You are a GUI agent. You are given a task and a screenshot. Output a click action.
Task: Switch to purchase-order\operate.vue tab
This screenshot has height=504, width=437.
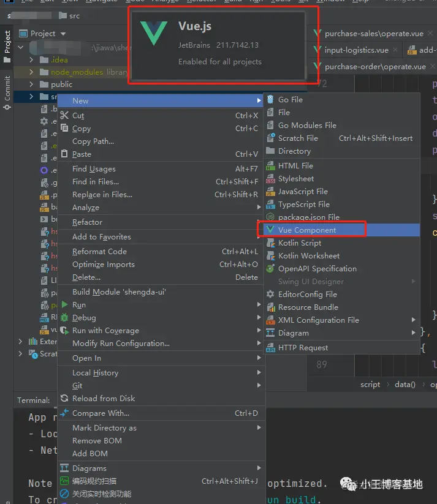375,67
